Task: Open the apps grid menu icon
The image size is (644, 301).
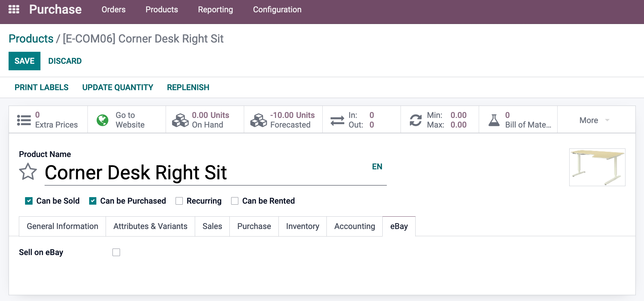Action: (x=14, y=9)
